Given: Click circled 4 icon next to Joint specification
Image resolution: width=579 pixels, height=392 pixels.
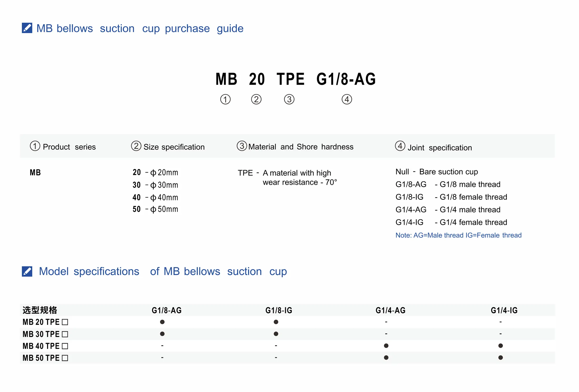Looking at the screenshot, I should [400, 146].
